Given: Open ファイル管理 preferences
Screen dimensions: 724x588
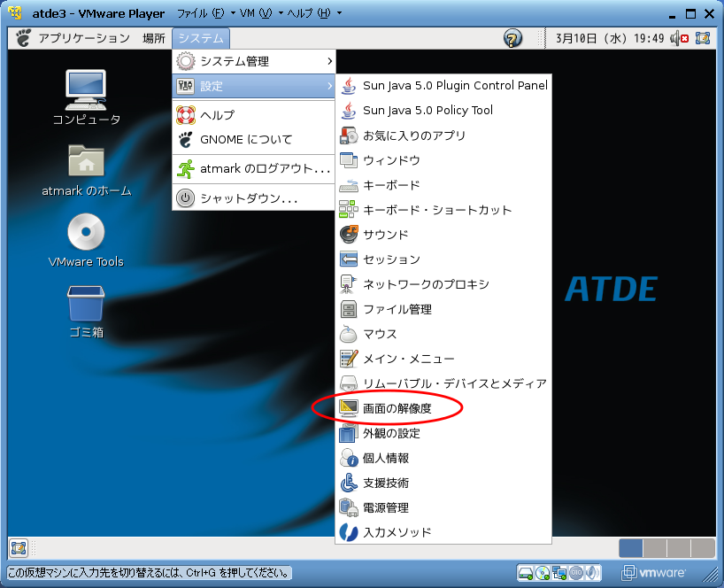Looking at the screenshot, I should [x=443, y=310].
